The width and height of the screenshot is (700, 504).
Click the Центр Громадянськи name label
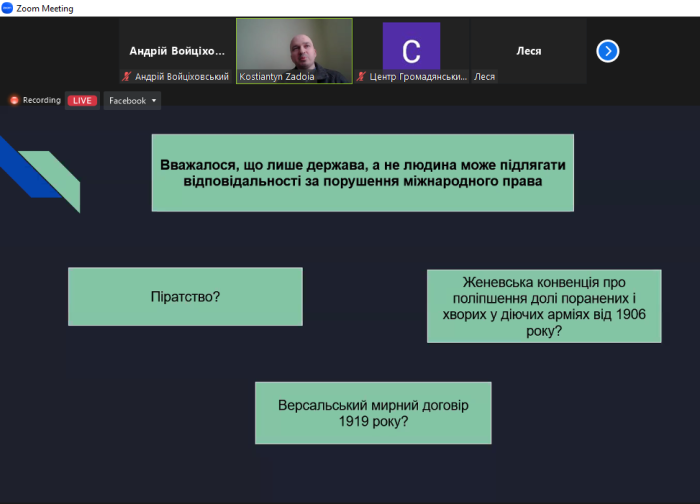pos(416,76)
